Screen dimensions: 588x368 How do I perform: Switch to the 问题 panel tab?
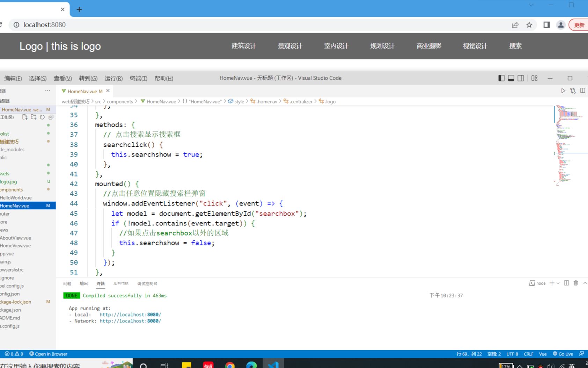pyautogui.click(x=67, y=283)
